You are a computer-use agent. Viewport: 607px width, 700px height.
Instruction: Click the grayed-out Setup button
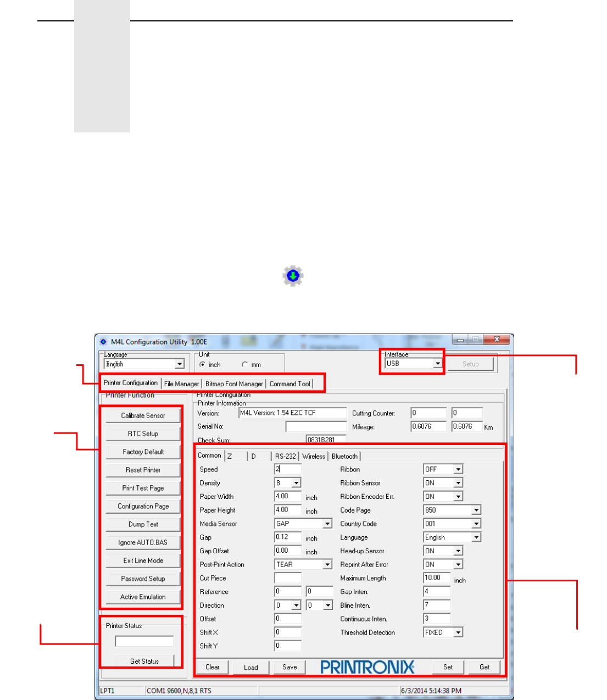click(471, 364)
